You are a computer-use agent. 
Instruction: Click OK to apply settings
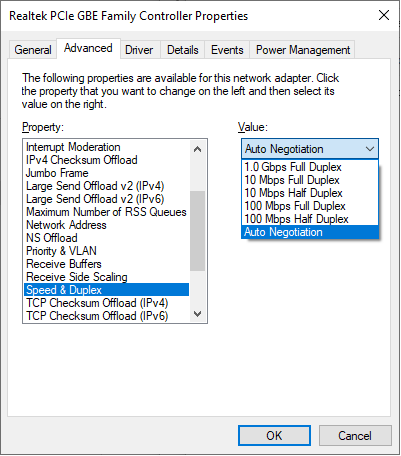(x=274, y=435)
